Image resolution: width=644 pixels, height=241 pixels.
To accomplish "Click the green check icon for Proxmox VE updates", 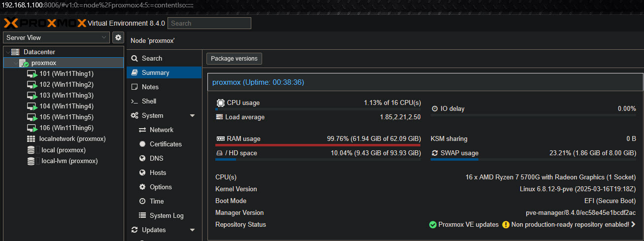I will point(433,225).
